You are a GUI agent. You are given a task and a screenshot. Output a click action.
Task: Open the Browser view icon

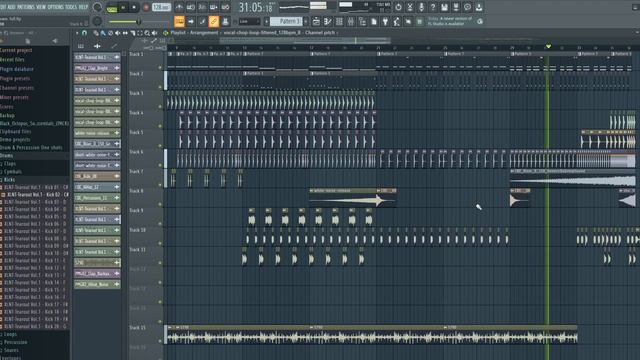362,21
